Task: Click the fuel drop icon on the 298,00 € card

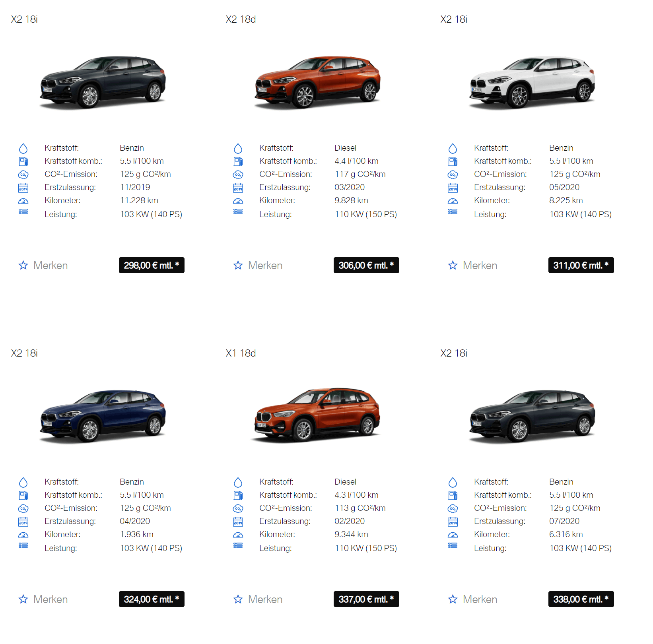Action: [x=23, y=148]
